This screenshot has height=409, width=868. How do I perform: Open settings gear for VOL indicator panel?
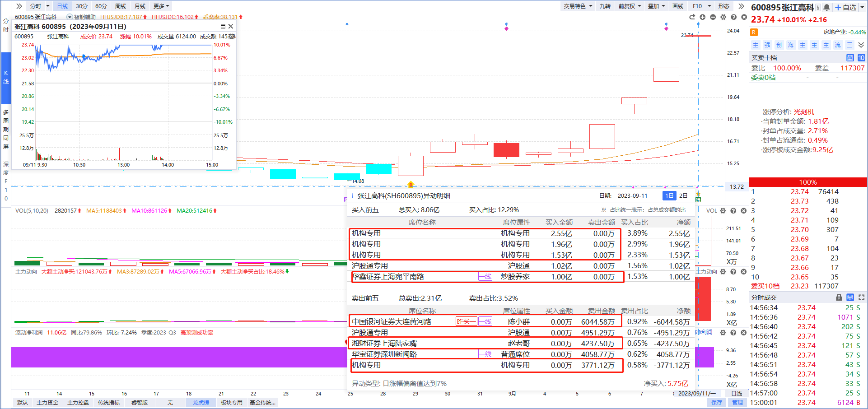pyautogui.click(x=723, y=211)
